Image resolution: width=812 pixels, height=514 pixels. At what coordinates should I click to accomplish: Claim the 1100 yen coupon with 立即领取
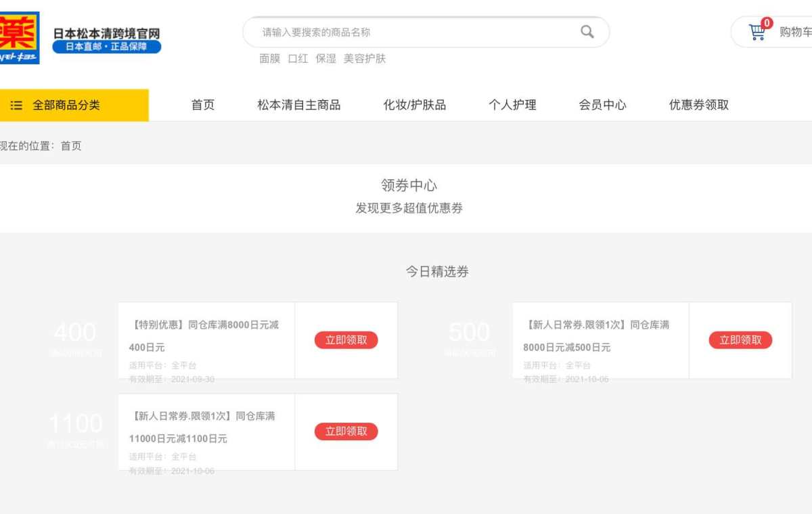click(346, 431)
